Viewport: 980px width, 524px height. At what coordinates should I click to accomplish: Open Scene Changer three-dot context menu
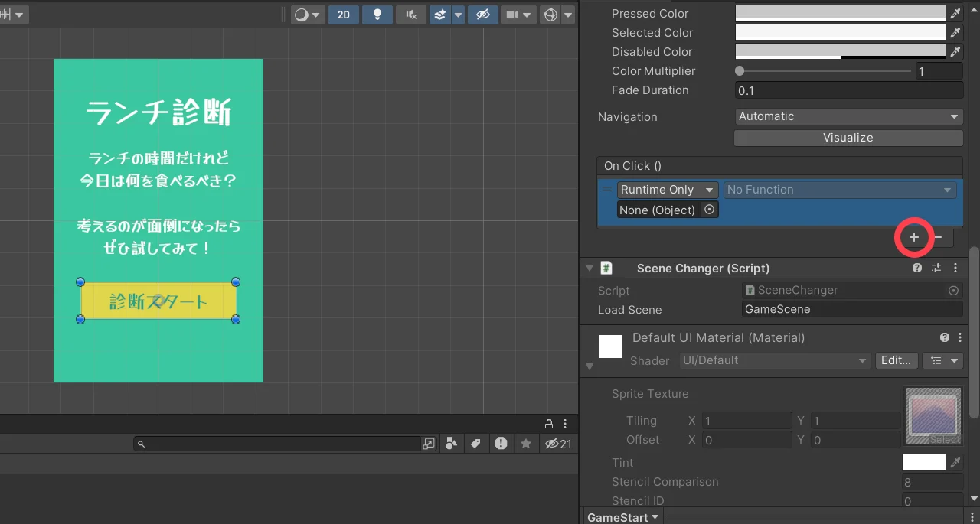[x=955, y=268]
